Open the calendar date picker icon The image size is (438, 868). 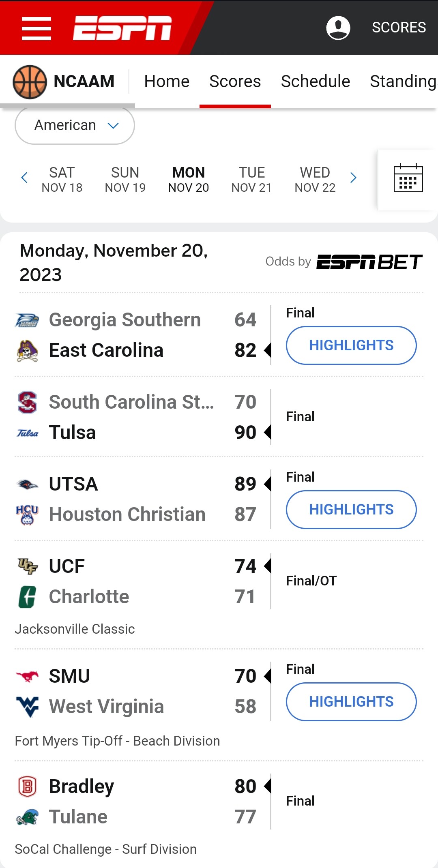408,178
